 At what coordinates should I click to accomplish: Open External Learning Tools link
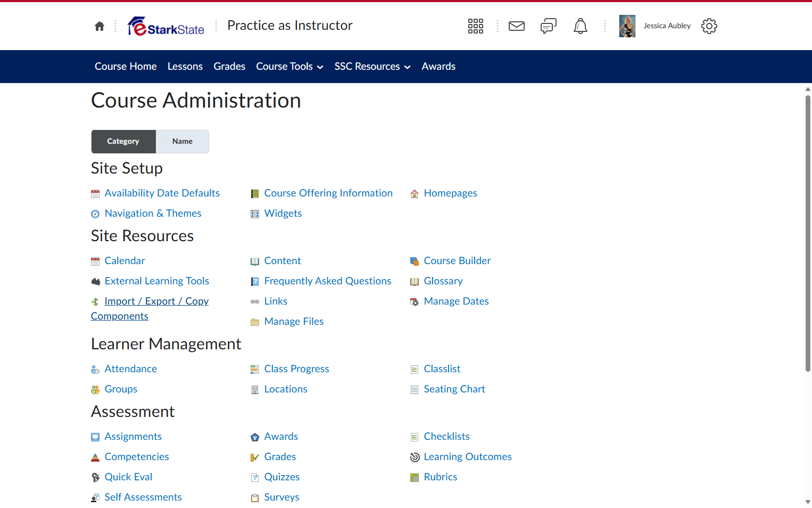157,281
